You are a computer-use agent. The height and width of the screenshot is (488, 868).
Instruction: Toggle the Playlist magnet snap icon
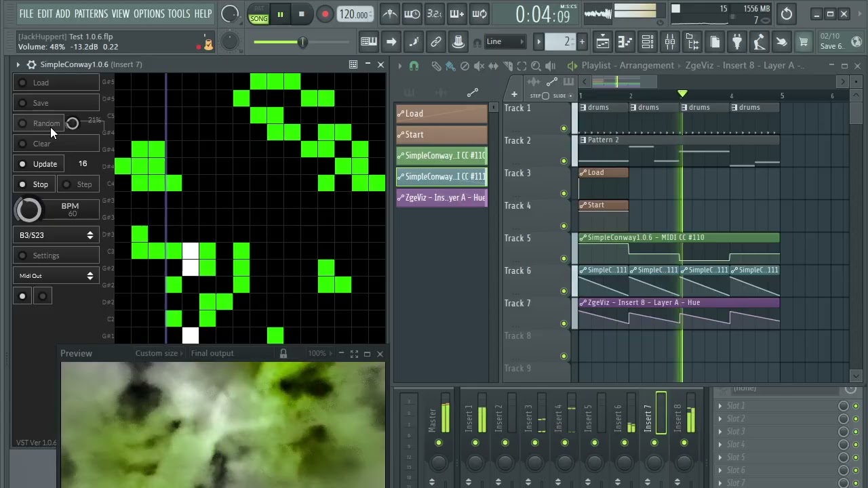point(414,66)
